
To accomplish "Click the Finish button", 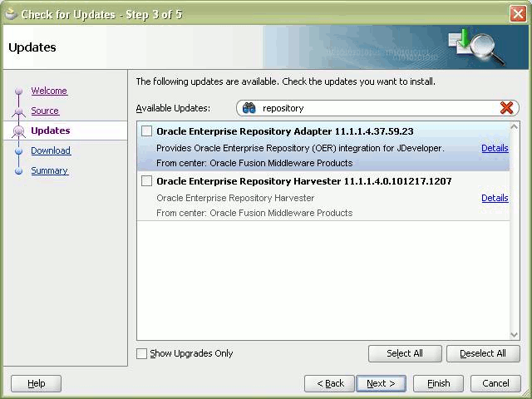I will point(438,383).
